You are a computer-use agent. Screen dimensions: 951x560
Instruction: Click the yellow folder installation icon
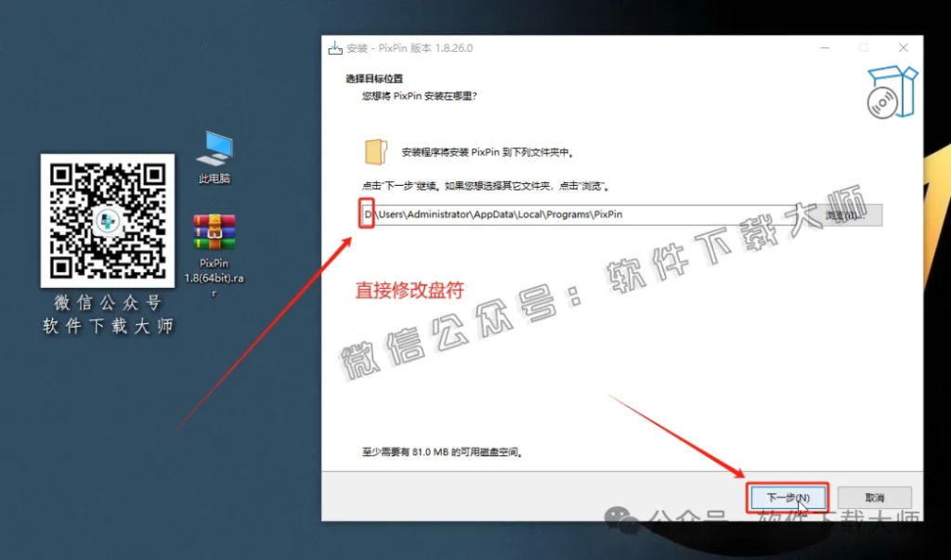point(374,152)
